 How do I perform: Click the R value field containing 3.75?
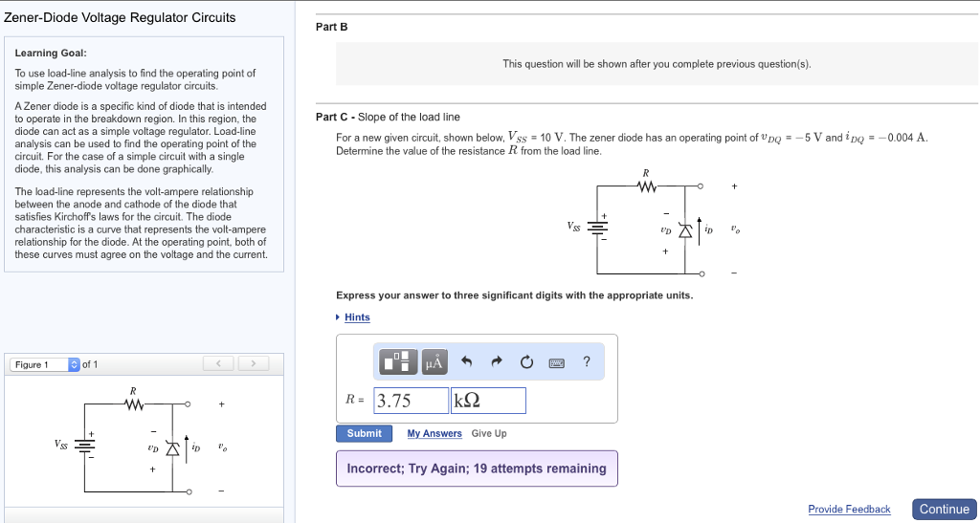[x=410, y=401]
